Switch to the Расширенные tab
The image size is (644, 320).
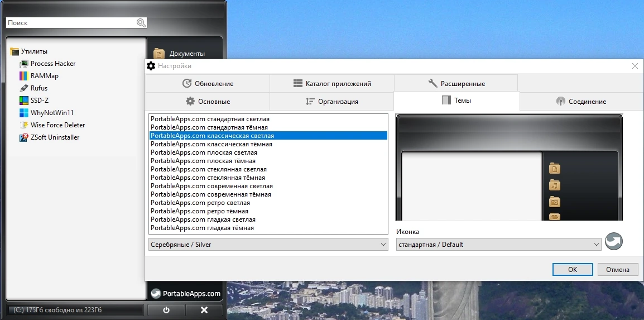coord(456,83)
